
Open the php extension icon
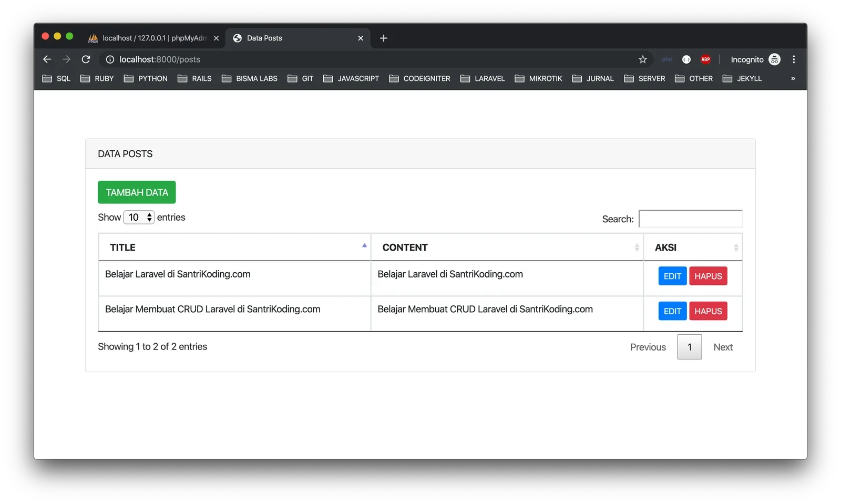pos(666,59)
